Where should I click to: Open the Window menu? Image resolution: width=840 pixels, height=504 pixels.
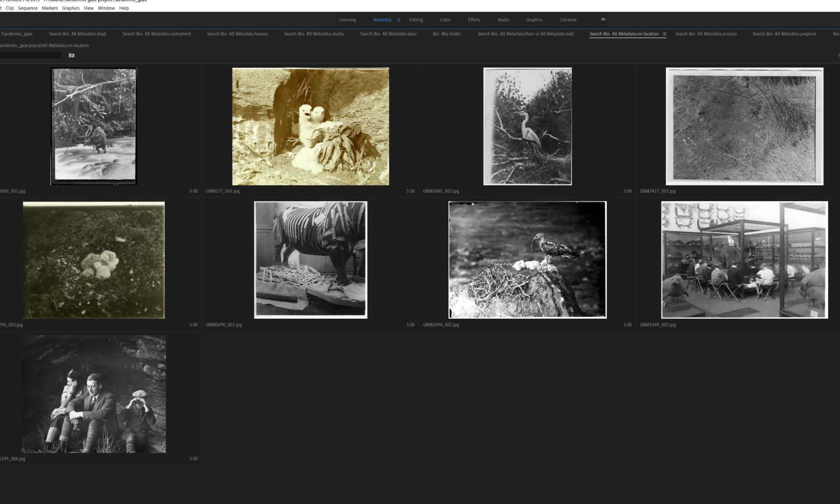(106, 8)
